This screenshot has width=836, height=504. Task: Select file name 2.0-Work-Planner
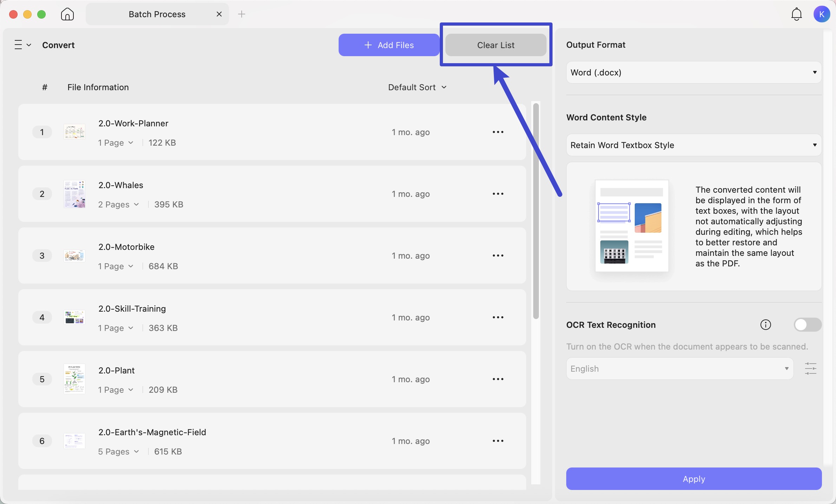133,123
